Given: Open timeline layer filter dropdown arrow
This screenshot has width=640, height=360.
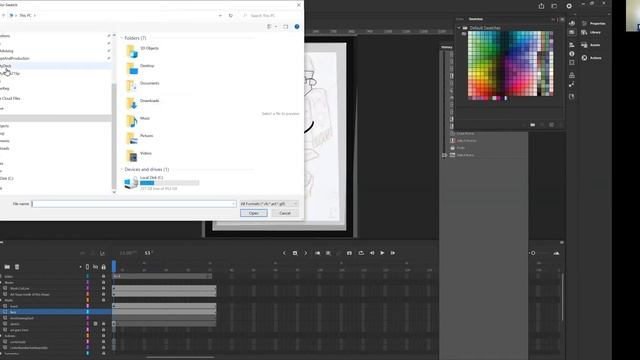Looking at the screenshot, I should point(80,267).
